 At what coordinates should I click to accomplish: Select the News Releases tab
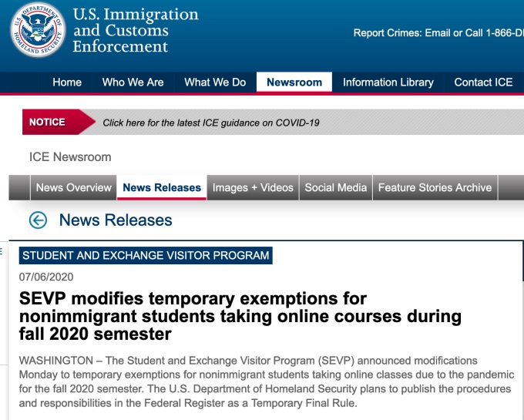(162, 187)
